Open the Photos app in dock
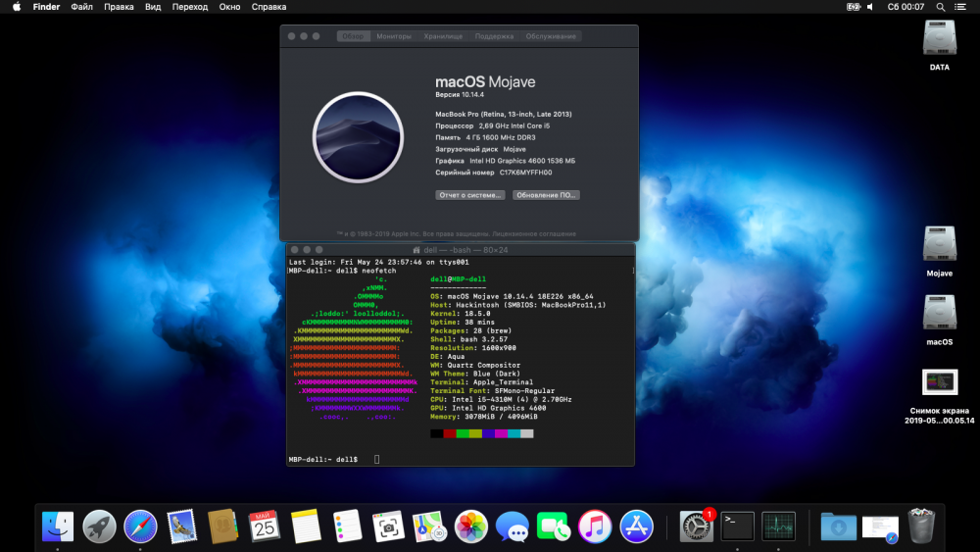The width and height of the screenshot is (980, 552). 471,527
